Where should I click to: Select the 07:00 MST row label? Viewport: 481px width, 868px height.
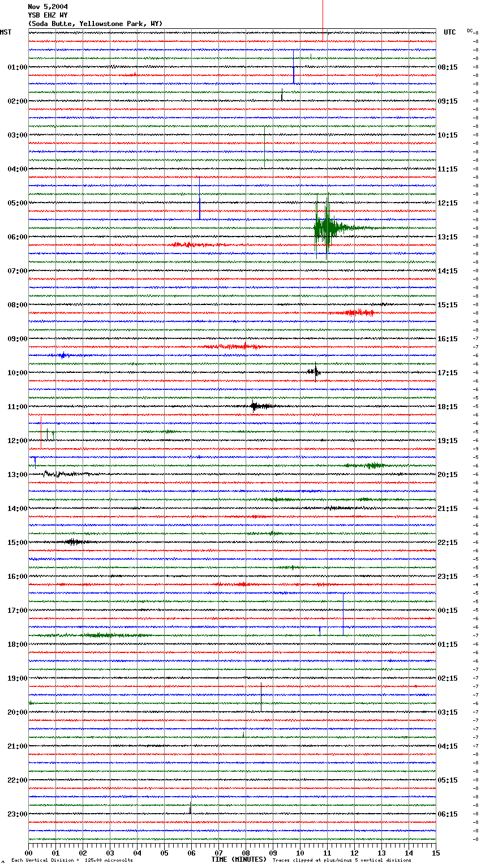click(18, 271)
